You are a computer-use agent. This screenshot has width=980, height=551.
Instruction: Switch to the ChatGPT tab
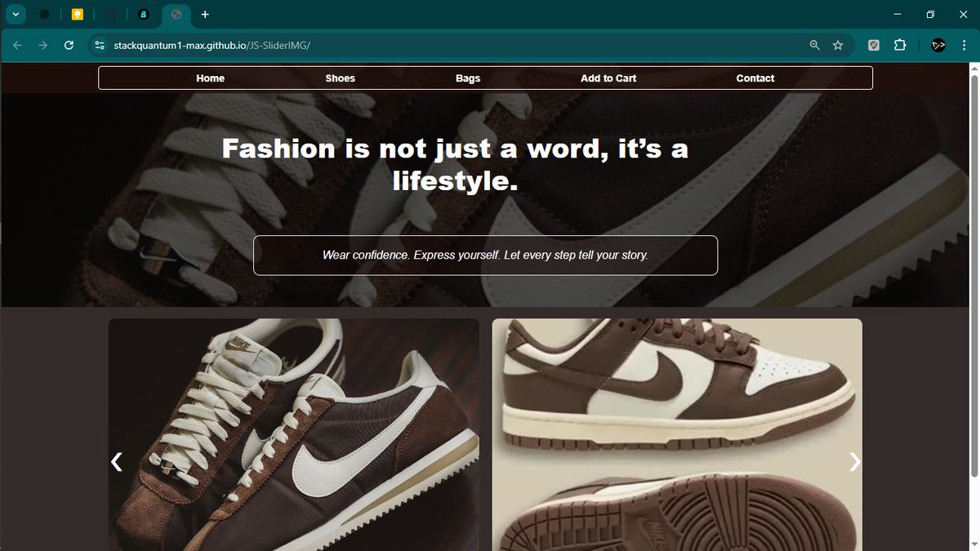45,15
